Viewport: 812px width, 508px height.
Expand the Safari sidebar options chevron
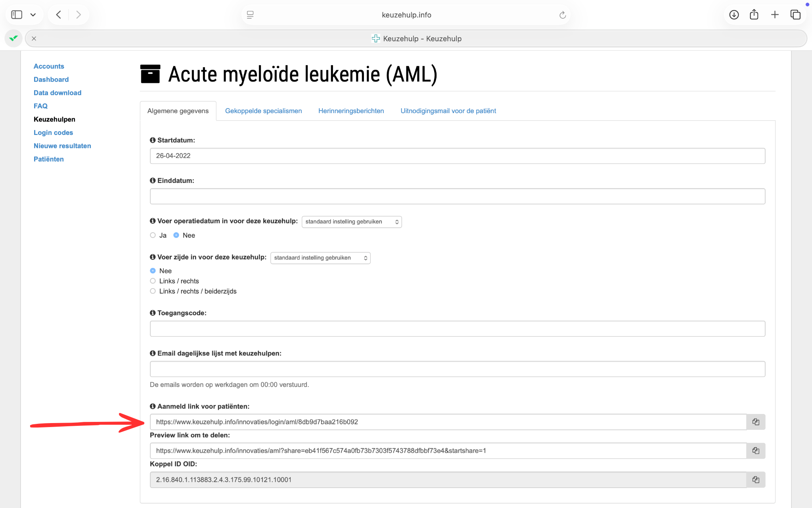point(33,15)
